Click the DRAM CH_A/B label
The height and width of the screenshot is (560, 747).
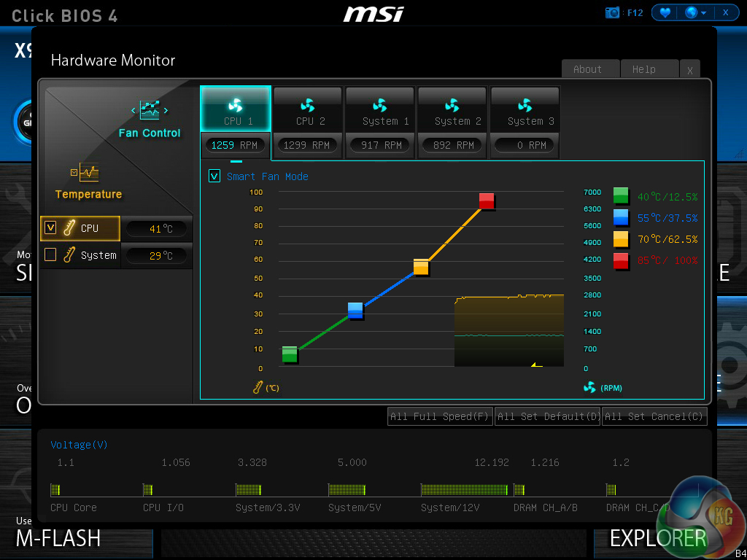tap(546, 507)
